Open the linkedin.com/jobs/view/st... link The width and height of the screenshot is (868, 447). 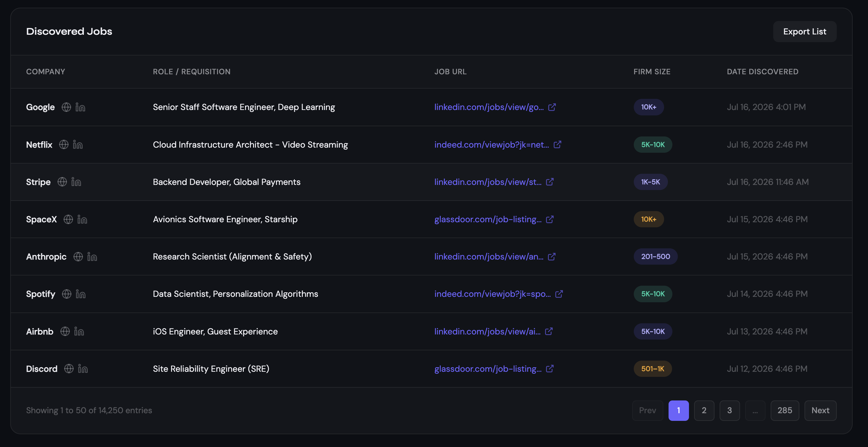[x=488, y=182]
